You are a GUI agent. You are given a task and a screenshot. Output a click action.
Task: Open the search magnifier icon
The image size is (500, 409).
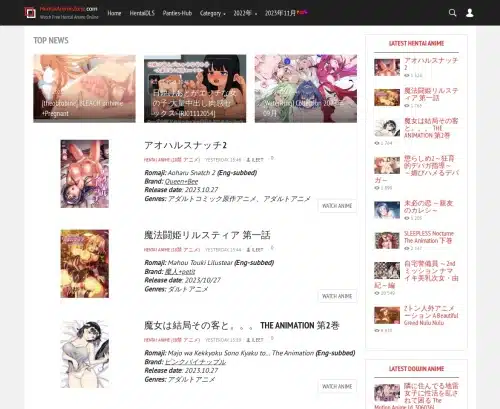click(452, 13)
